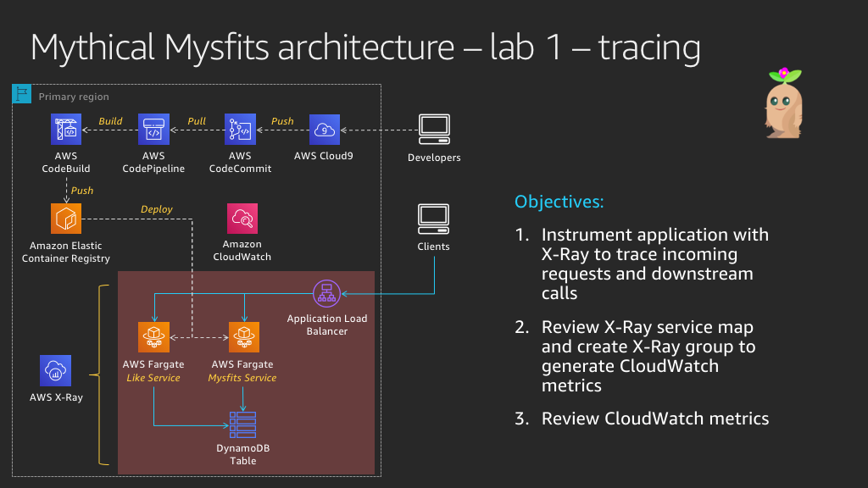Click the 'Build' arrow label
Viewport: 868px width, 488px height.
(110, 121)
